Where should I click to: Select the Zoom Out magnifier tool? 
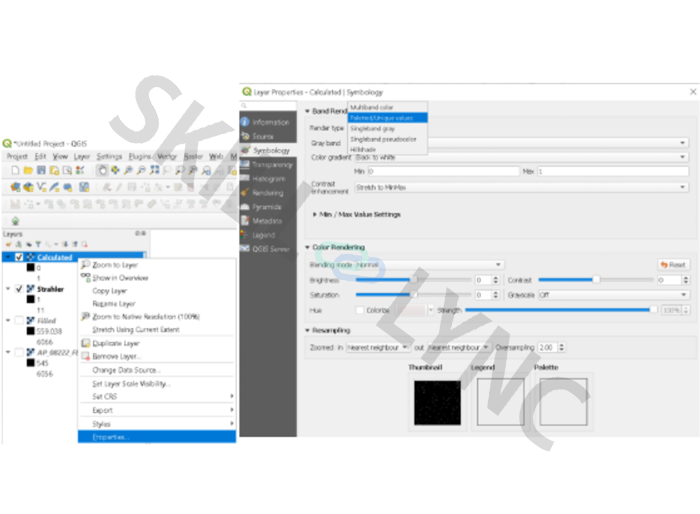click(141, 170)
